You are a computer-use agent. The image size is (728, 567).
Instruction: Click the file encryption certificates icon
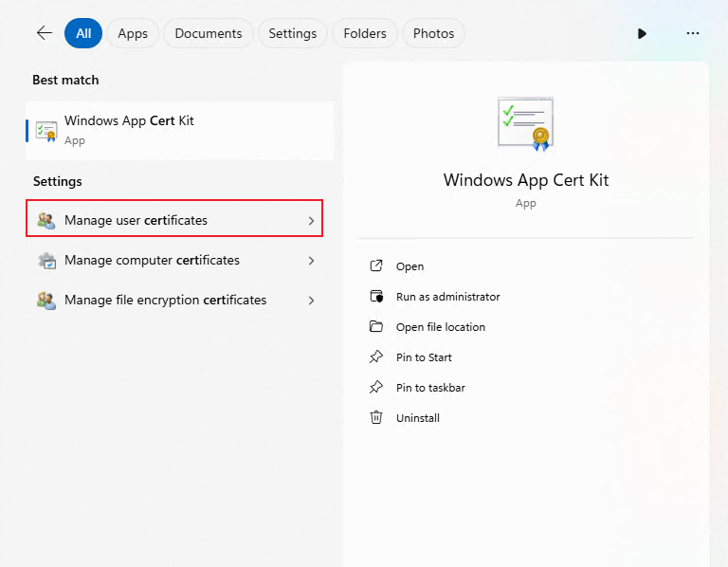pyautogui.click(x=46, y=301)
